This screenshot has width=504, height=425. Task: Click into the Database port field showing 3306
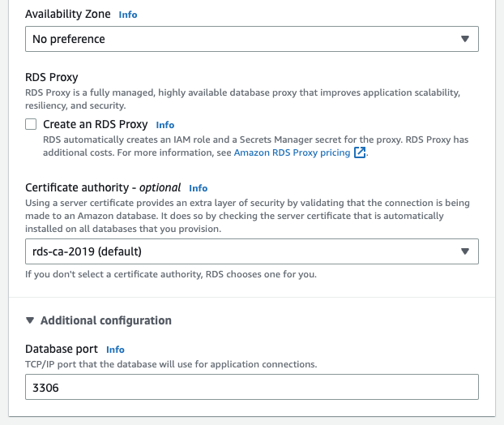[x=252, y=387]
